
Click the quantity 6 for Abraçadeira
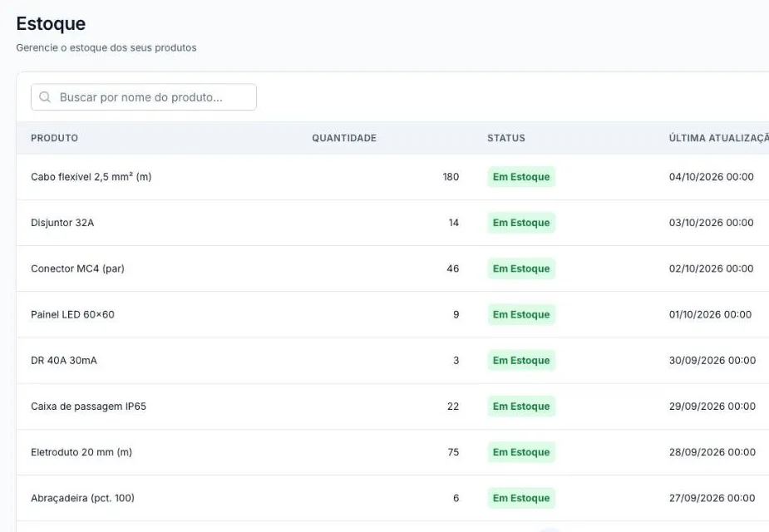pos(456,498)
